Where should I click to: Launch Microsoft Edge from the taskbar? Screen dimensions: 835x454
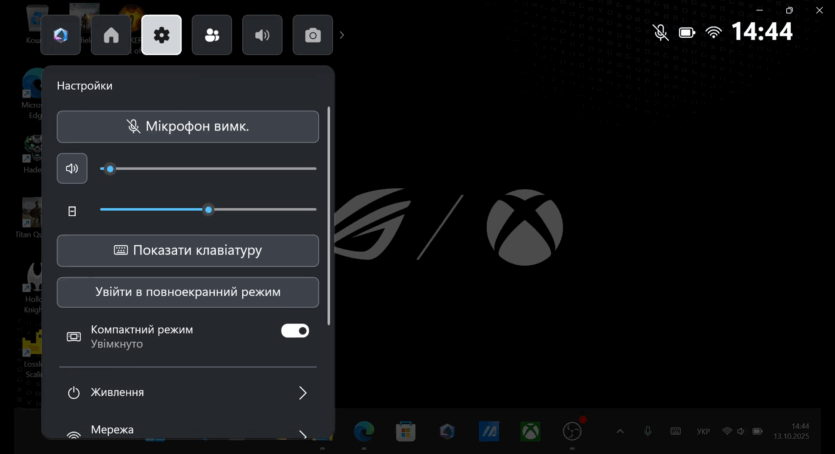362,431
